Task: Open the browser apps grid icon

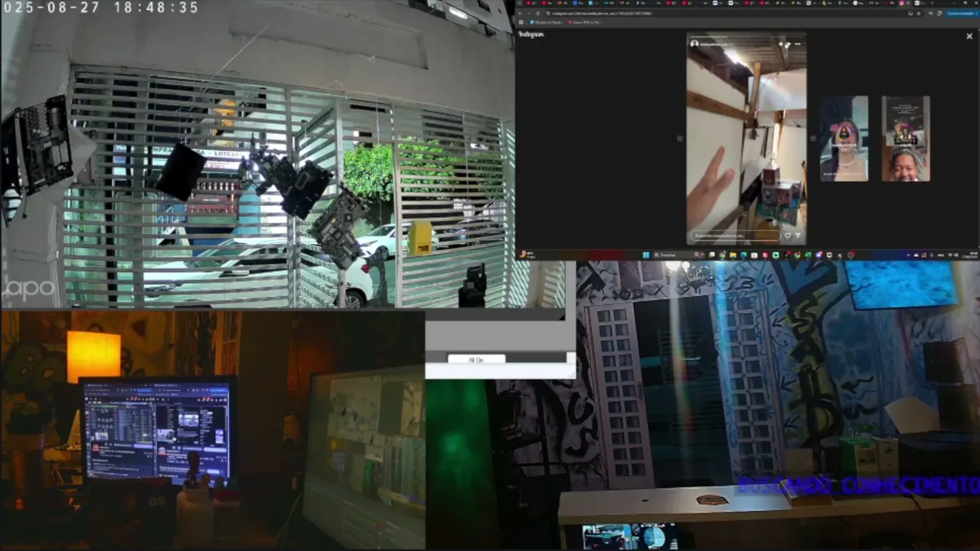Action: coord(522,22)
